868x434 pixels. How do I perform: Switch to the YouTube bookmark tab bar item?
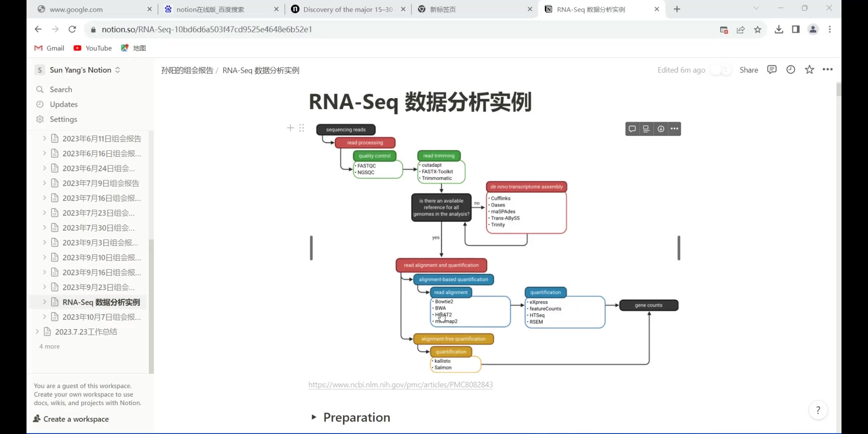[92, 48]
